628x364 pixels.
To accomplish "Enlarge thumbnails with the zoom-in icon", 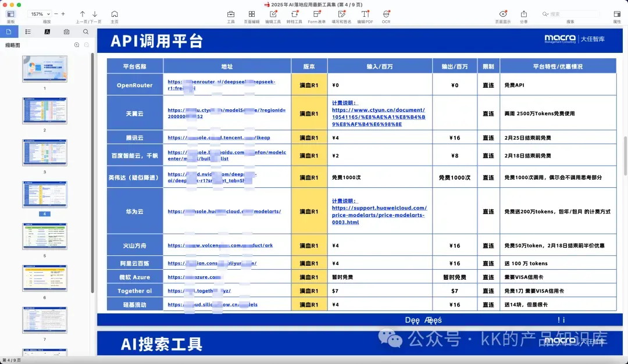I will [77, 45].
